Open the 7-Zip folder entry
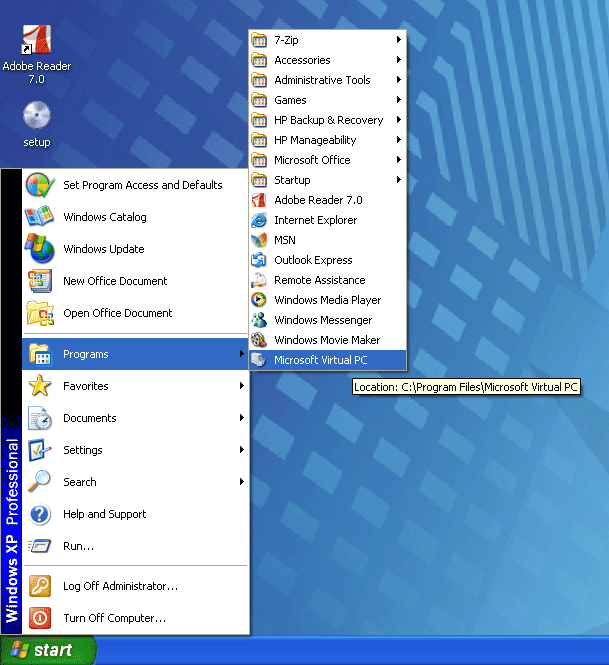The width and height of the screenshot is (609, 665). tap(327, 40)
